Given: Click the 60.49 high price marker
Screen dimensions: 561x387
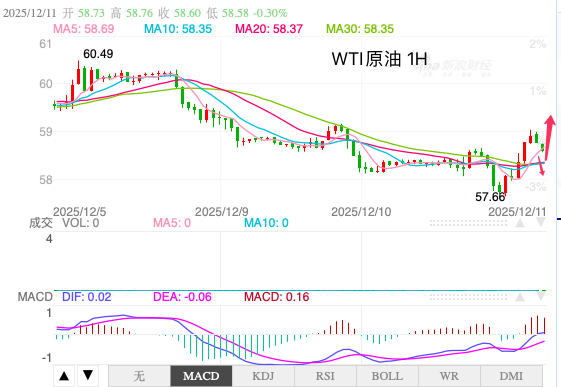Looking at the screenshot, I should (98, 54).
